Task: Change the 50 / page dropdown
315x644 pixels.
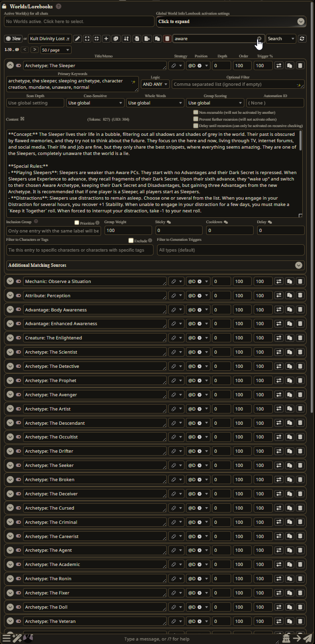Action: click(x=56, y=50)
